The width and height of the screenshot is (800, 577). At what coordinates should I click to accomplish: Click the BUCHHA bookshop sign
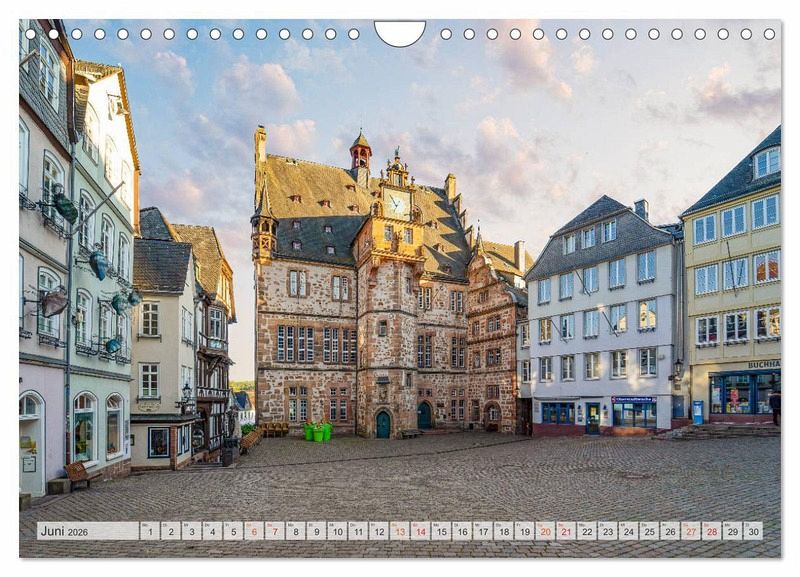[763, 364]
